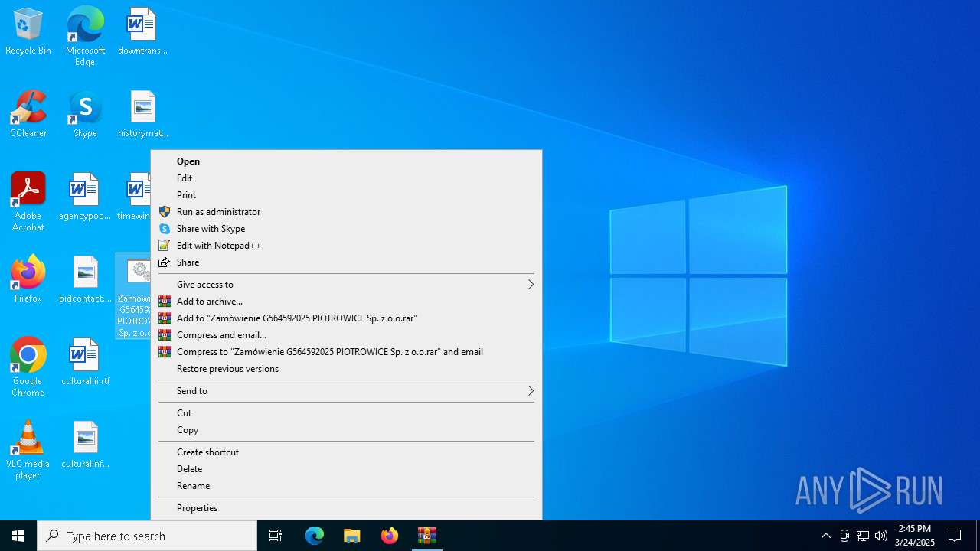Launch Microsoft Edge from the desktop shortcut
980x551 pixels.
click(x=85, y=36)
